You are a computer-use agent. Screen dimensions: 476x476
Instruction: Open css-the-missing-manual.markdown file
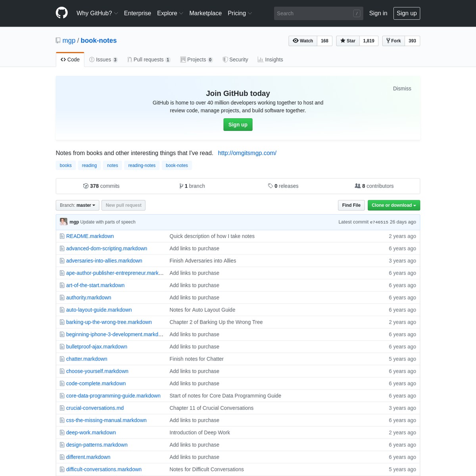(x=106, y=420)
